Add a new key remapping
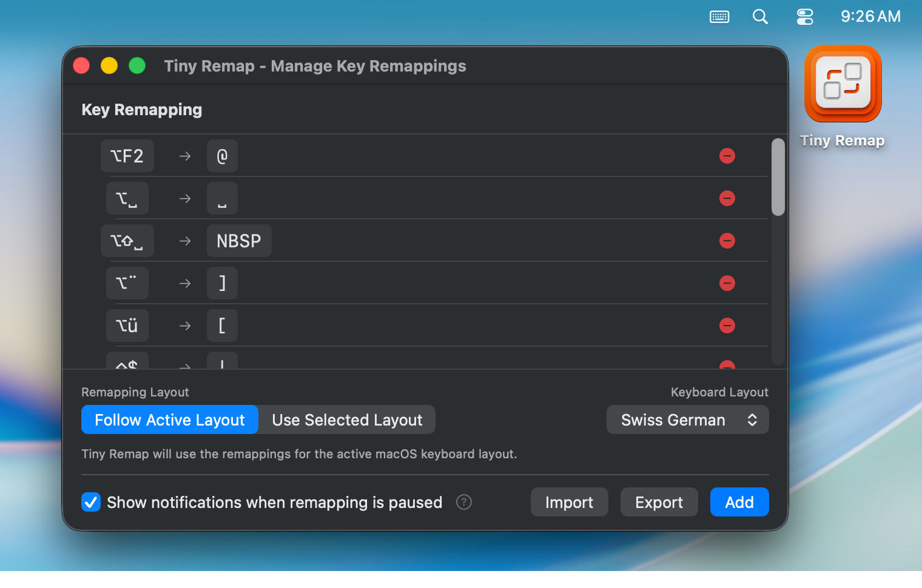The width and height of the screenshot is (922, 588). pos(739,502)
